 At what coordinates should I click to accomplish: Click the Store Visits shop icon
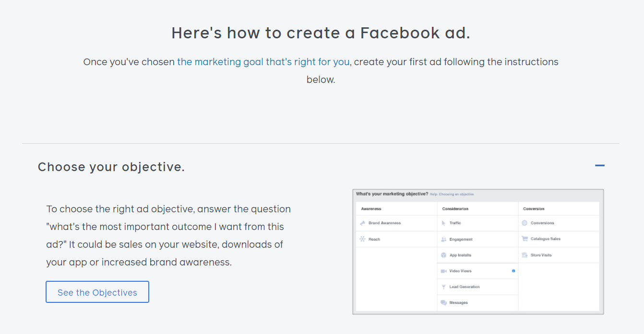525,255
